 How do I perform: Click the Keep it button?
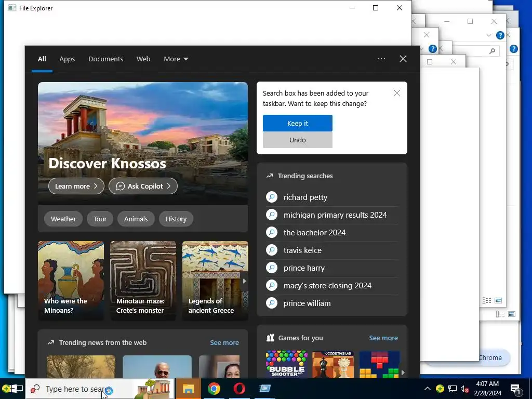tap(298, 123)
